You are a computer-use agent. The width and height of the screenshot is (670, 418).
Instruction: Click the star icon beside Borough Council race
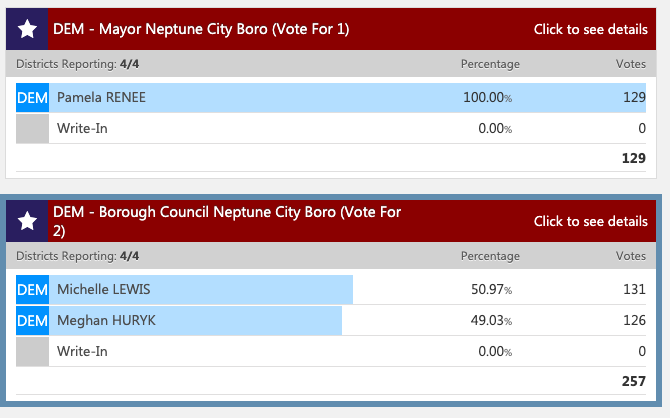[x=27, y=221]
